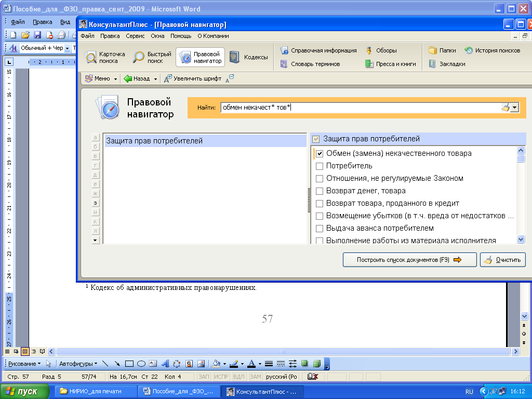The width and height of the screenshot is (532, 399).
Task: Uncheck Обмен (замена) некачественного товара
Action: point(320,154)
